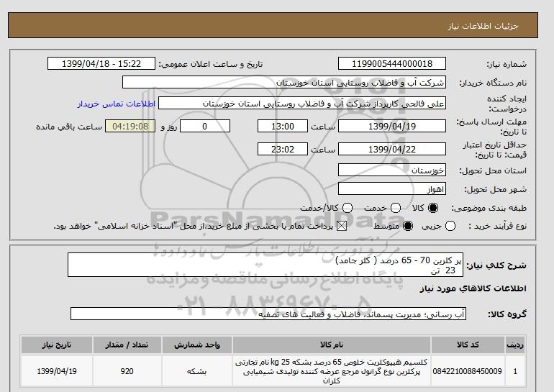Toggle the اسناد خزانه اسلامی payment checkbox
This screenshot has width=554, height=392.
click(341, 226)
